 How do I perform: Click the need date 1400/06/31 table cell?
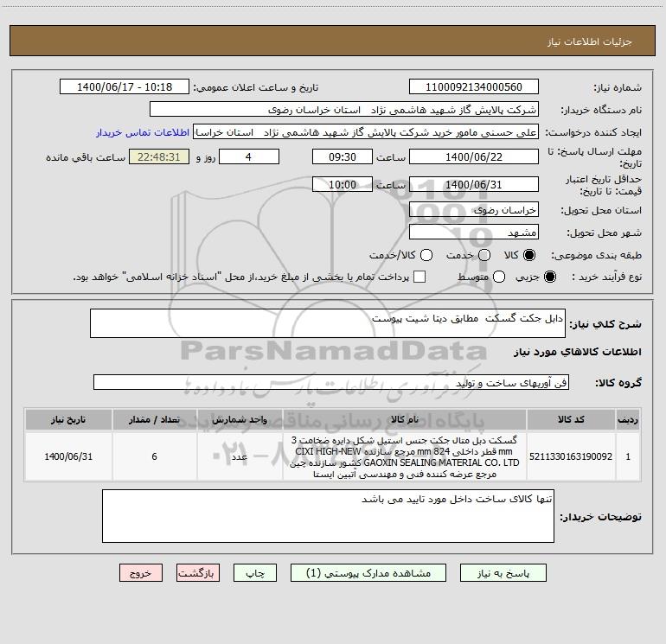68,456
